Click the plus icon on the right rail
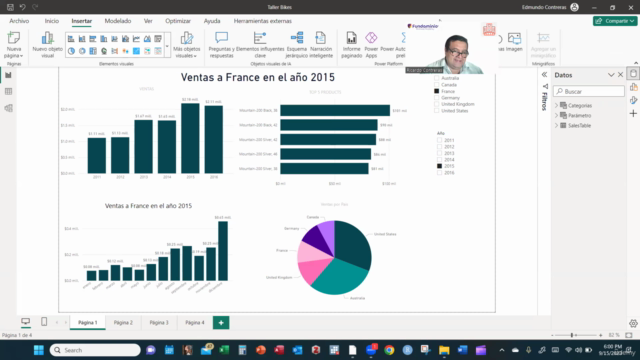The width and height of the screenshot is (640, 360). tap(633, 113)
